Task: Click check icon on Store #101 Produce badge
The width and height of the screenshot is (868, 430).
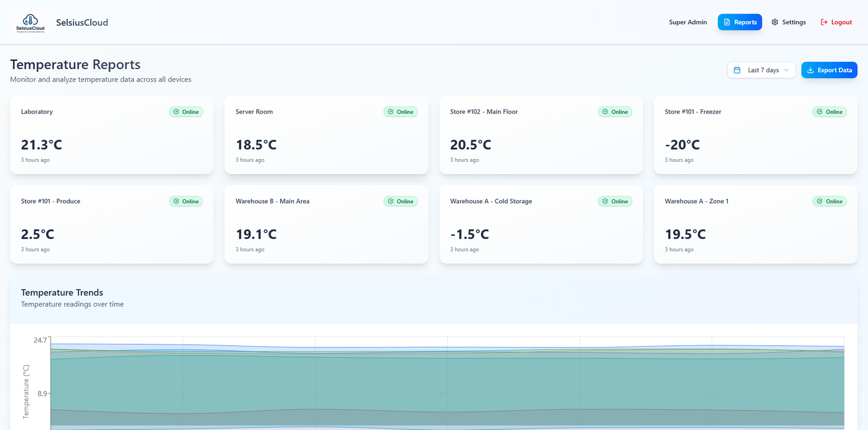Action: pos(176,201)
